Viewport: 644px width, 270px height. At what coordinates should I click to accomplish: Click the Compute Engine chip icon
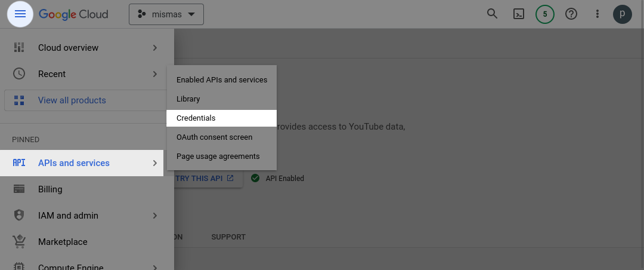[x=19, y=266]
